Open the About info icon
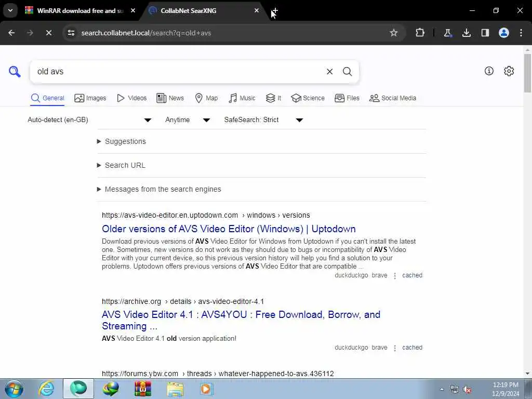Image resolution: width=532 pixels, height=399 pixels. 489,71
